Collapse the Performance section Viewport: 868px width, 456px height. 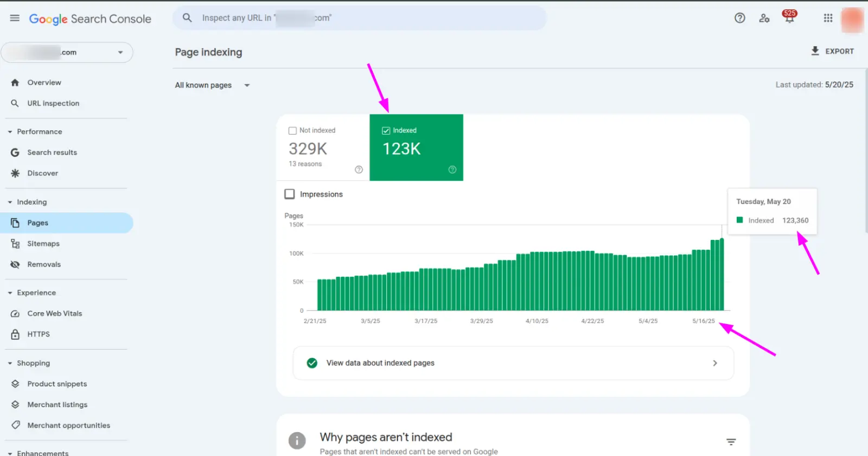[x=10, y=132]
